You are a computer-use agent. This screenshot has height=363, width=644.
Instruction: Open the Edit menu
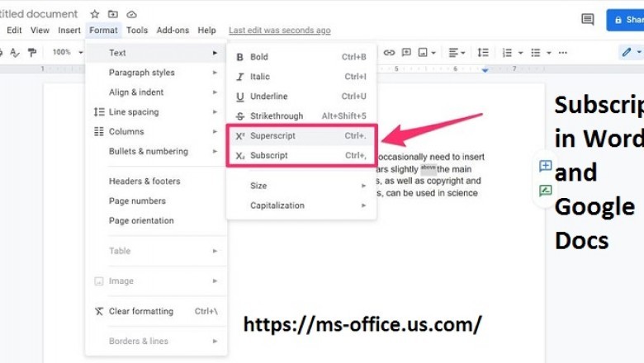coord(14,31)
